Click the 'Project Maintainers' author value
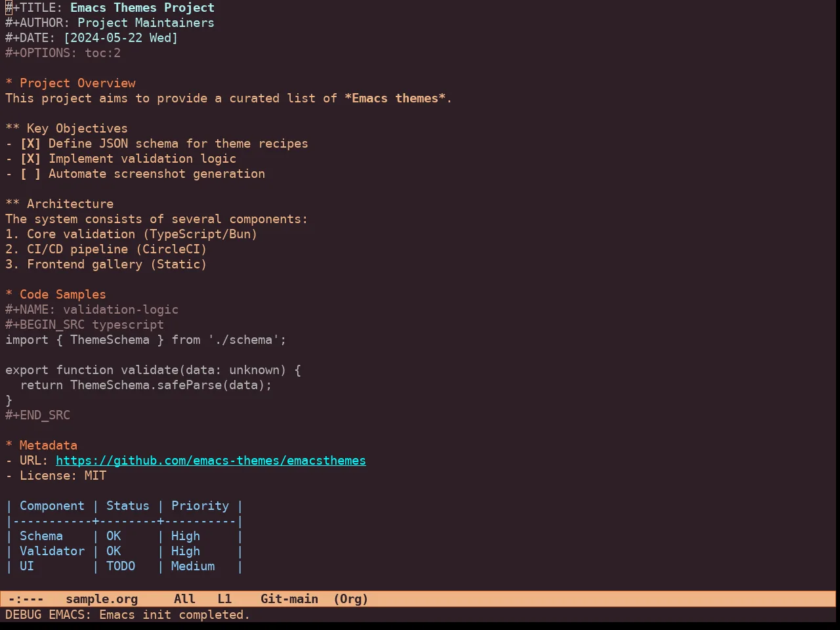 [x=146, y=23]
